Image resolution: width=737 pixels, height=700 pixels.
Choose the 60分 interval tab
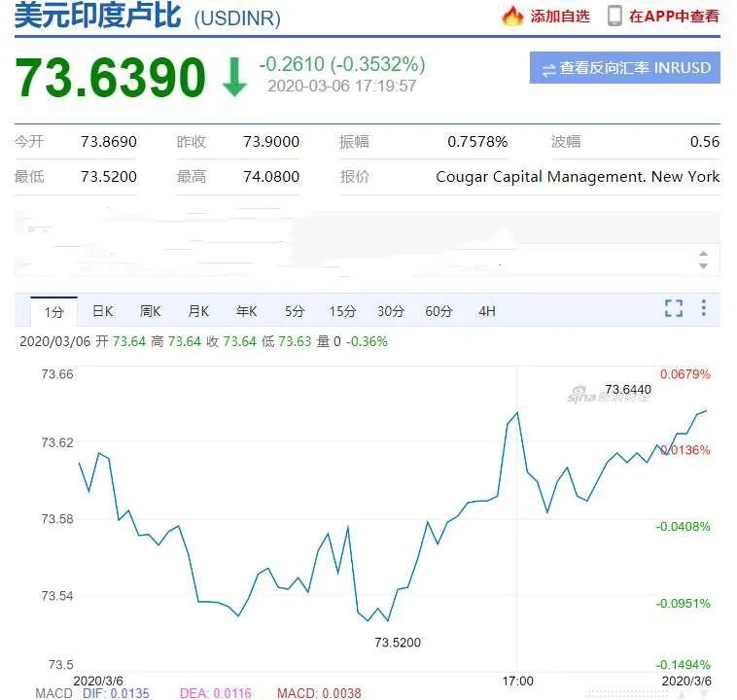pyautogui.click(x=439, y=311)
